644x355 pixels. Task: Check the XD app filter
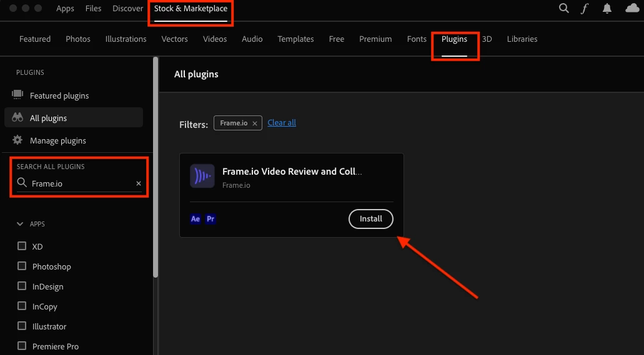(x=22, y=246)
